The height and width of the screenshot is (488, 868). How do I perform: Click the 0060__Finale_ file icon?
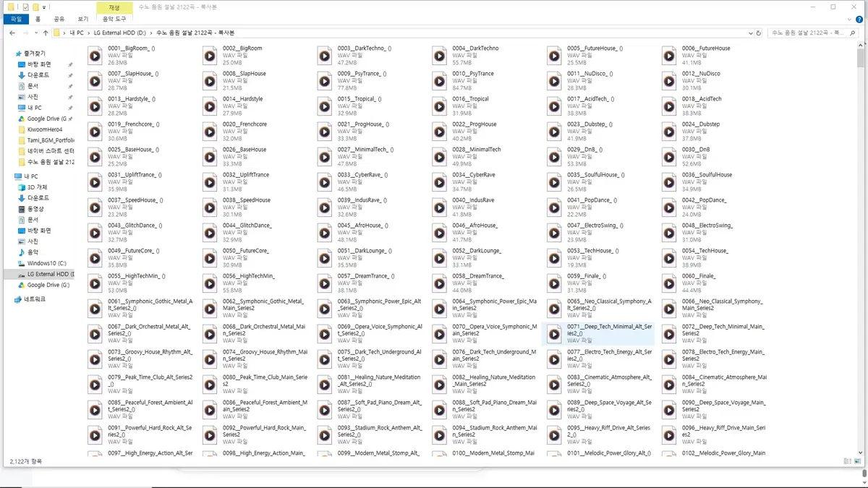[670, 283]
